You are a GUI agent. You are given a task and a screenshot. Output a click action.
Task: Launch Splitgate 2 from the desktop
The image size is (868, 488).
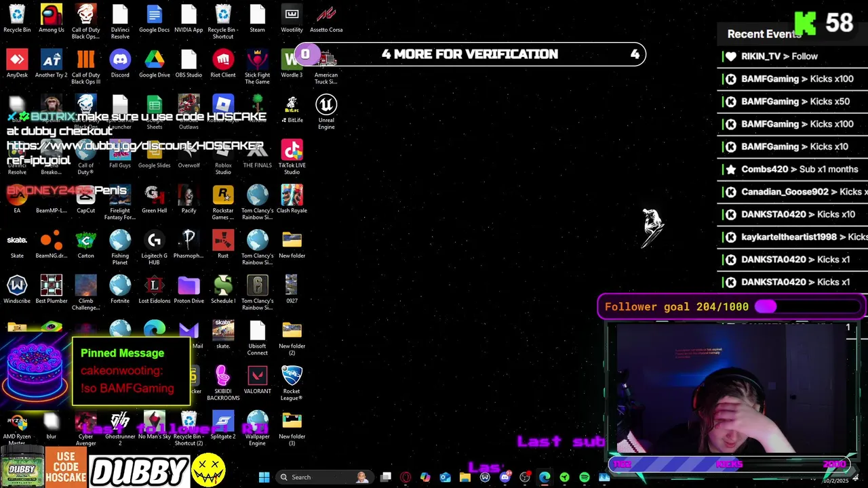click(223, 425)
